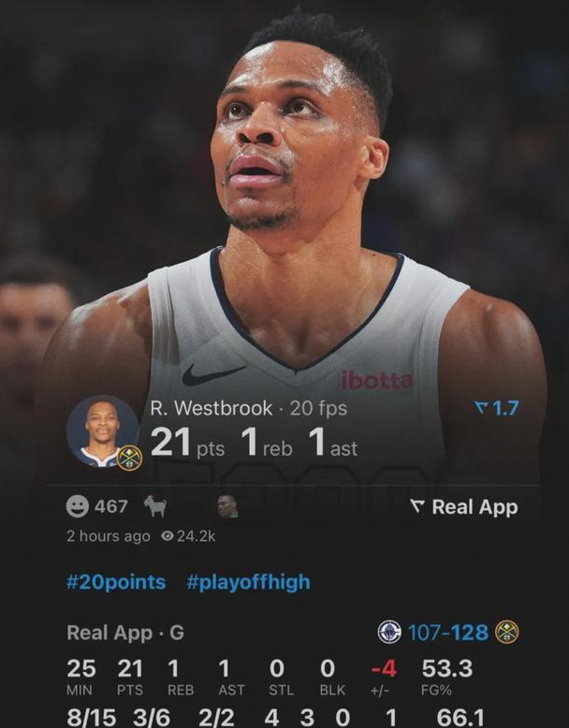Tap the Real App watermark text
The width and height of the screenshot is (569, 728).
[x=474, y=507]
